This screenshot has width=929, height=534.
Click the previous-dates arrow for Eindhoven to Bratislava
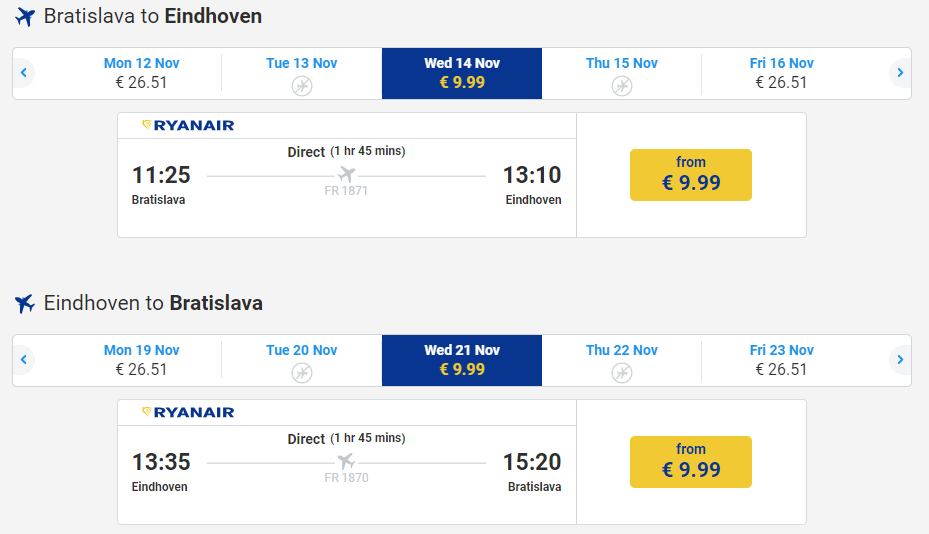click(22, 360)
